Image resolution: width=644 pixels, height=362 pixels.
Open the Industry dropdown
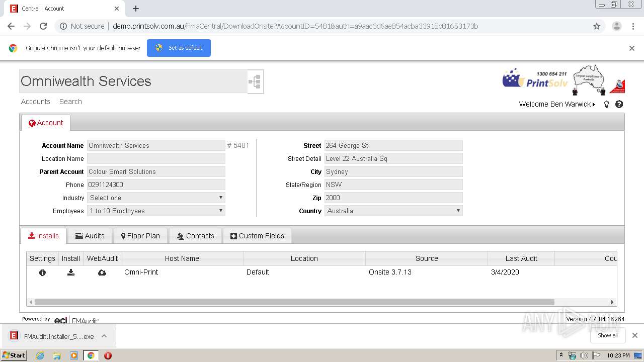pyautogui.click(x=156, y=198)
